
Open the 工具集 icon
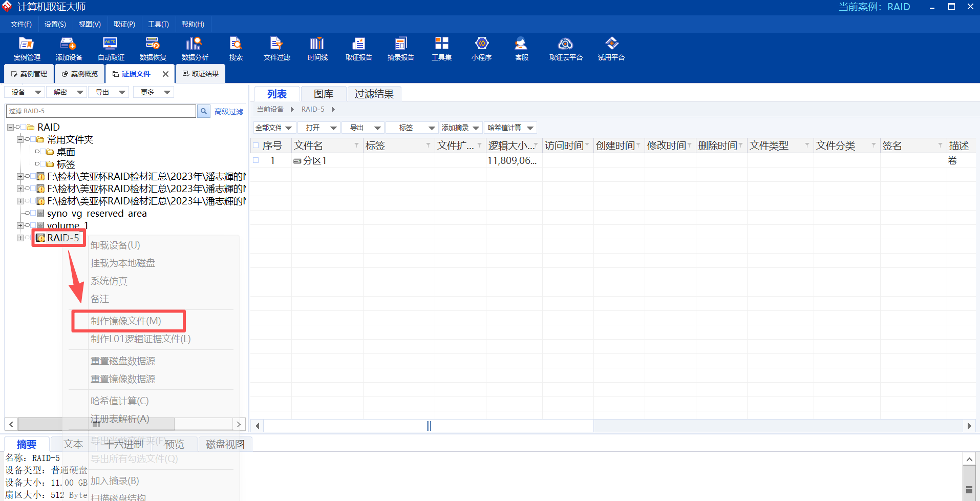pos(441,49)
